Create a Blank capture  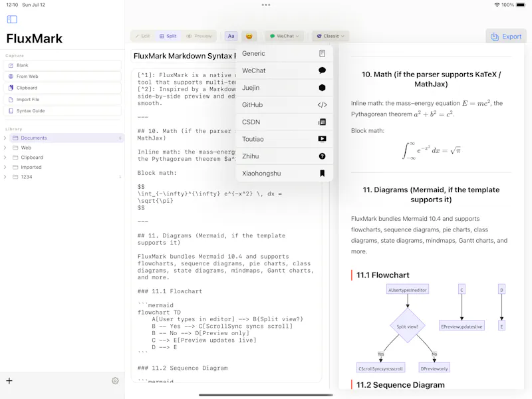point(63,65)
